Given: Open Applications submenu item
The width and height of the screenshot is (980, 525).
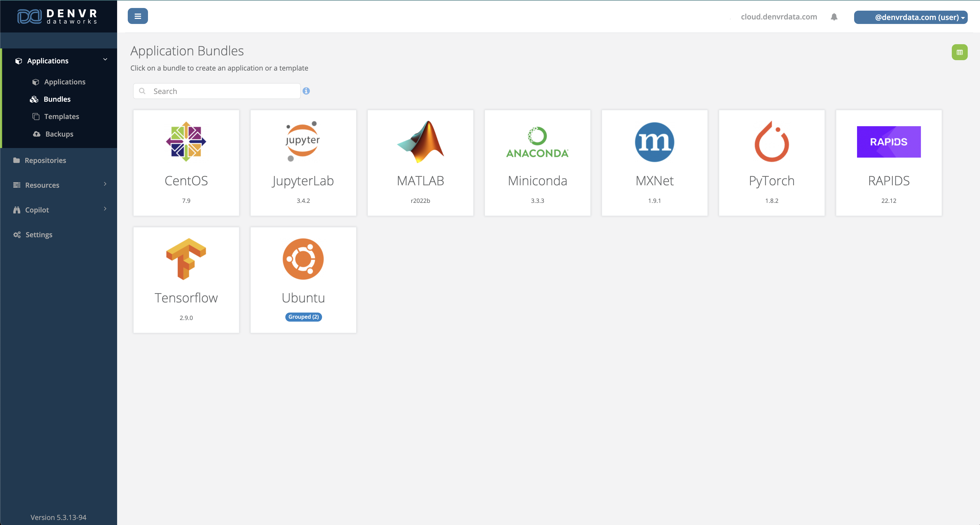Looking at the screenshot, I should (x=65, y=82).
